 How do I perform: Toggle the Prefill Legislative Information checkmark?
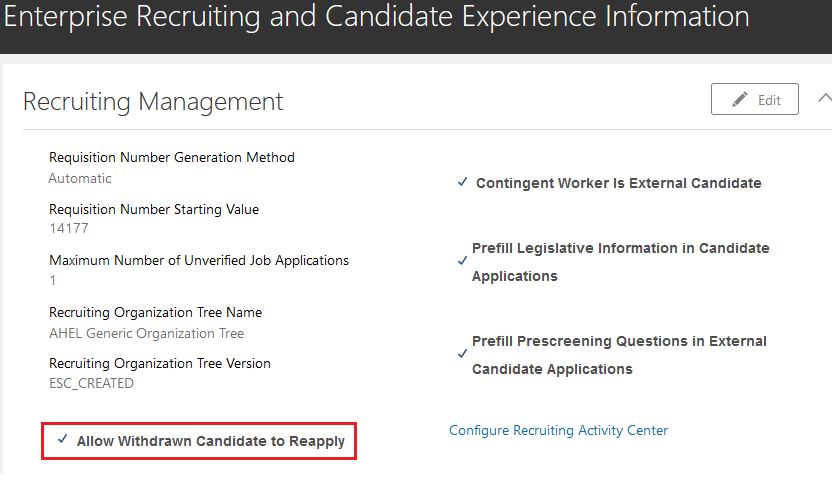(462, 261)
